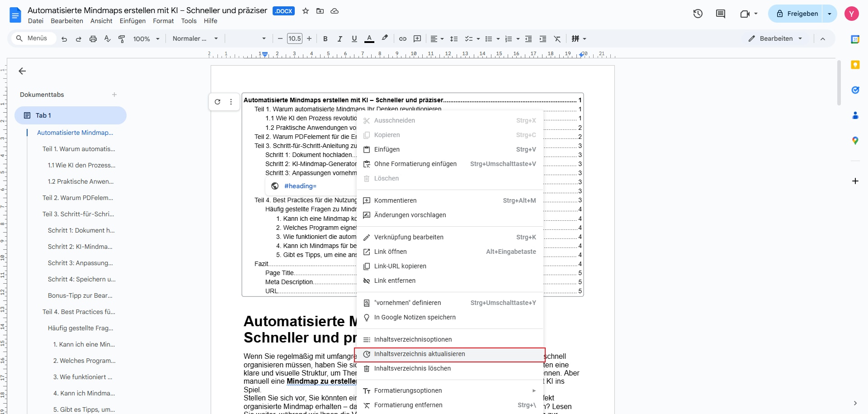Toggle italic formatting

(340, 39)
